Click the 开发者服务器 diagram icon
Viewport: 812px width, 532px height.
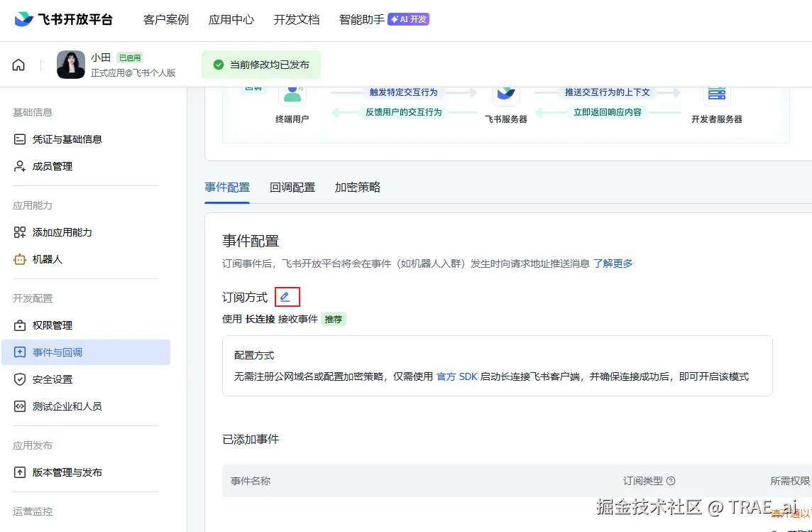click(717, 94)
